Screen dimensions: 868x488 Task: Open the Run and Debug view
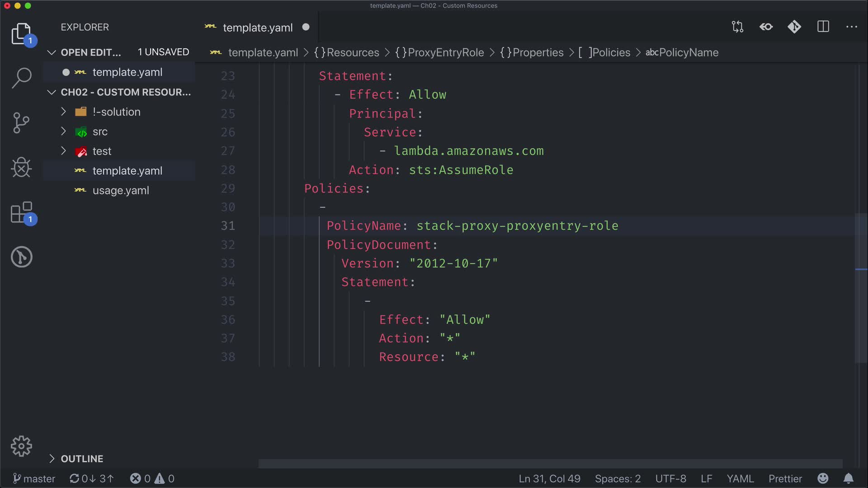[x=21, y=168]
